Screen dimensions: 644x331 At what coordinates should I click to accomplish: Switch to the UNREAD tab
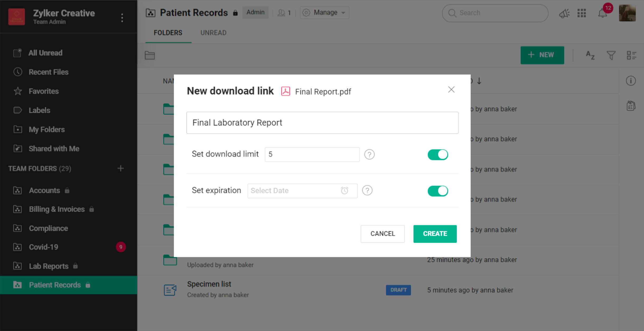pos(213,33)
